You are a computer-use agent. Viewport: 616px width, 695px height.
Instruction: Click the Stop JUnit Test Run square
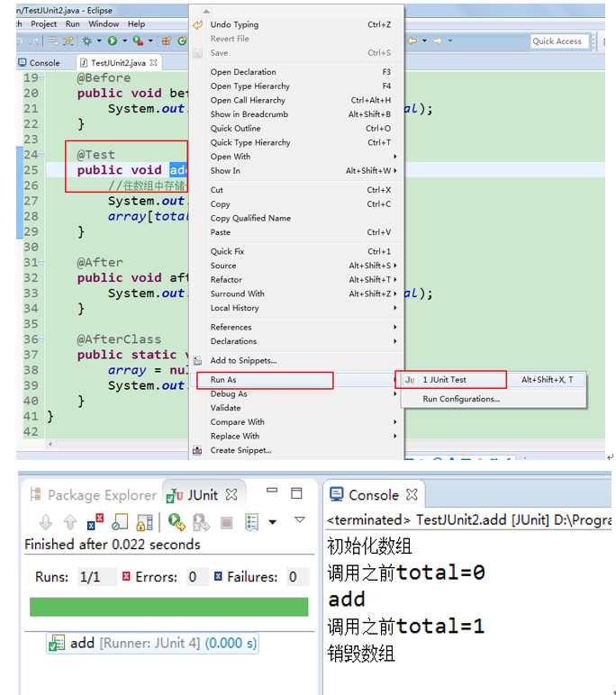(x=227, y=522)
